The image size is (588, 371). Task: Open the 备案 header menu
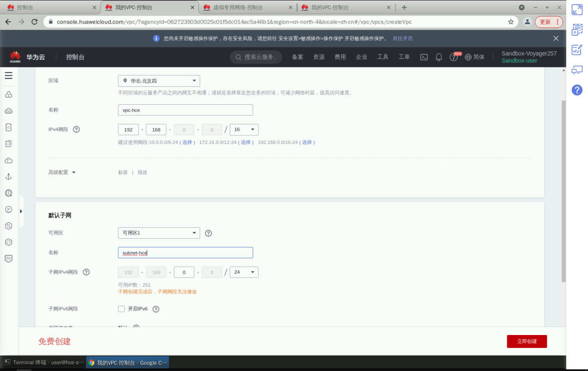pos(298,57)
